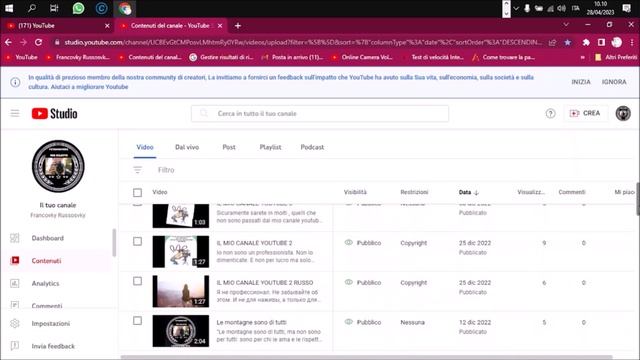Click visibility eye of Le montagne row
Image resolution: width=640 pixels, height=360 pixels.
coord(348,322)
